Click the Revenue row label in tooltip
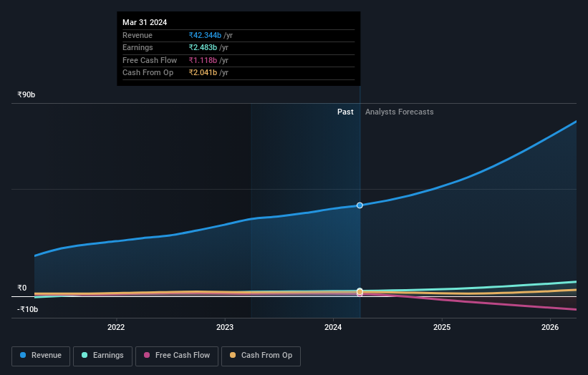 point(138,35)
